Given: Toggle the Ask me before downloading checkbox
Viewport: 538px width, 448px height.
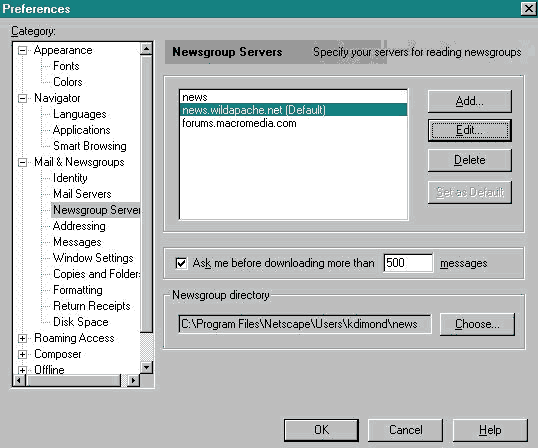Looking at the screenshot, I should (181, 263).
